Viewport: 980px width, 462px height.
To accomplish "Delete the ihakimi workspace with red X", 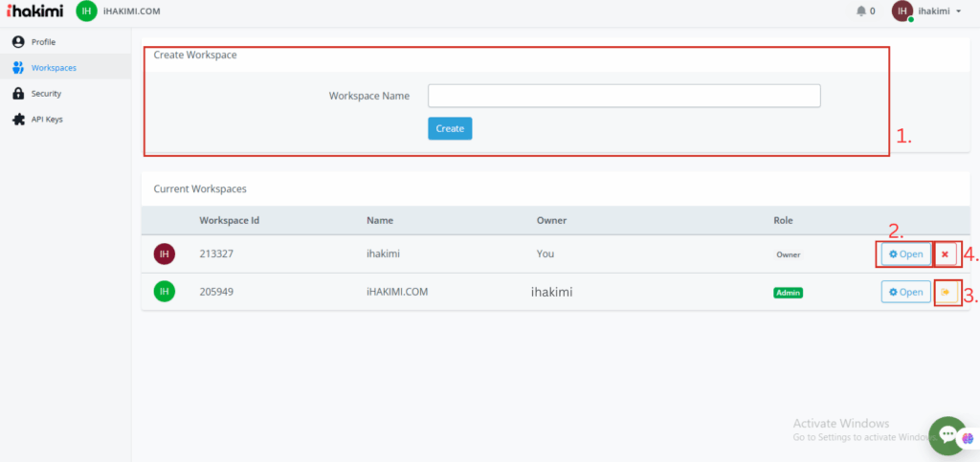I will [x=945, y=254].
